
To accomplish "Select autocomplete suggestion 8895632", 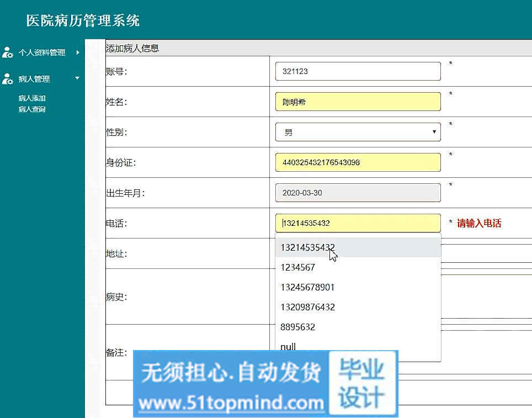I will (x=358, y=327).
